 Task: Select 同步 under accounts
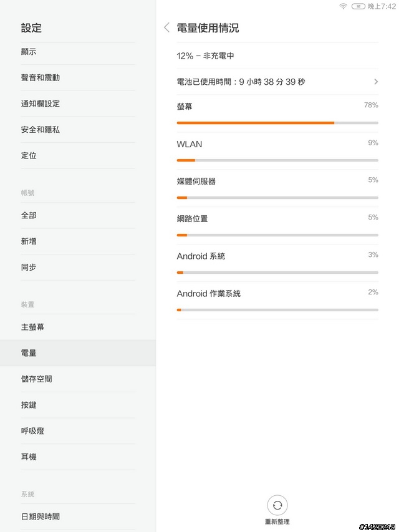[x=78, y=267]
